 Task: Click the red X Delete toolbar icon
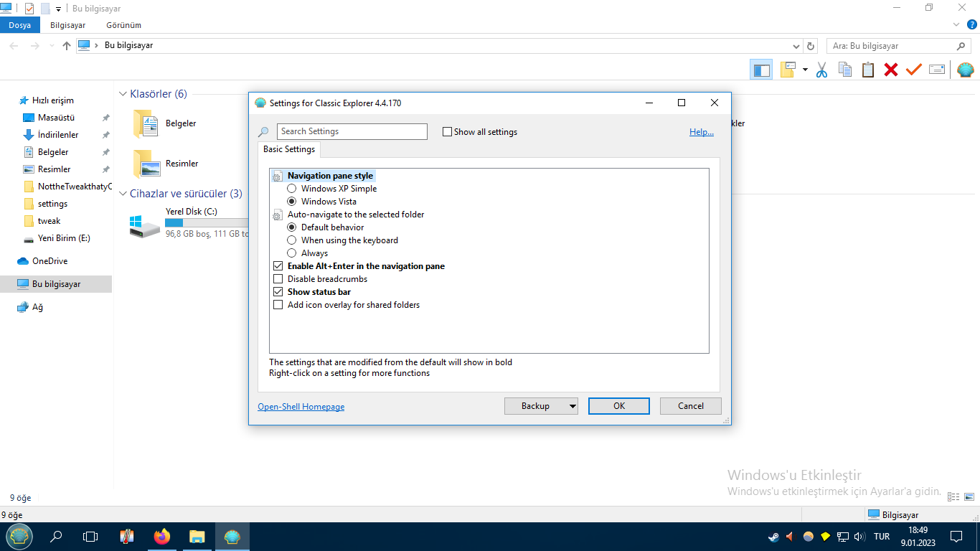click(891, 70)
